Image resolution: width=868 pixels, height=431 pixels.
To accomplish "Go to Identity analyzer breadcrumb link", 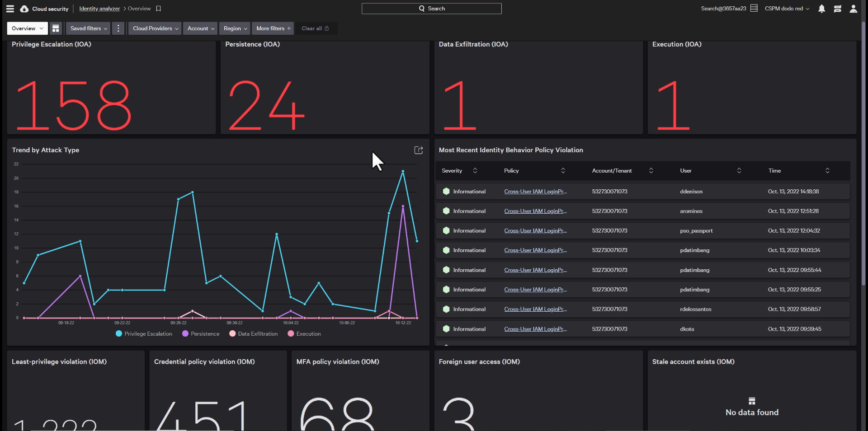I will pyautogui.click(x=99, y=9).
